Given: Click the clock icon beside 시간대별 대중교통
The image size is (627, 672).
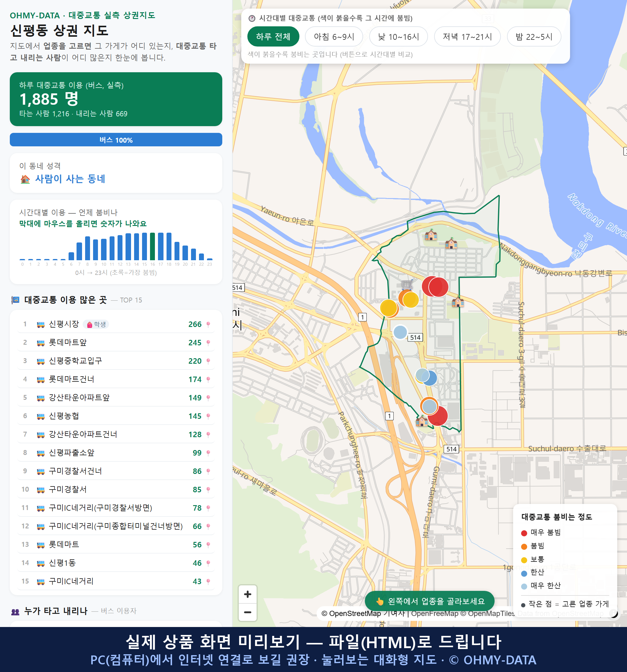Looking at the screenshot, I should point(252,18).
